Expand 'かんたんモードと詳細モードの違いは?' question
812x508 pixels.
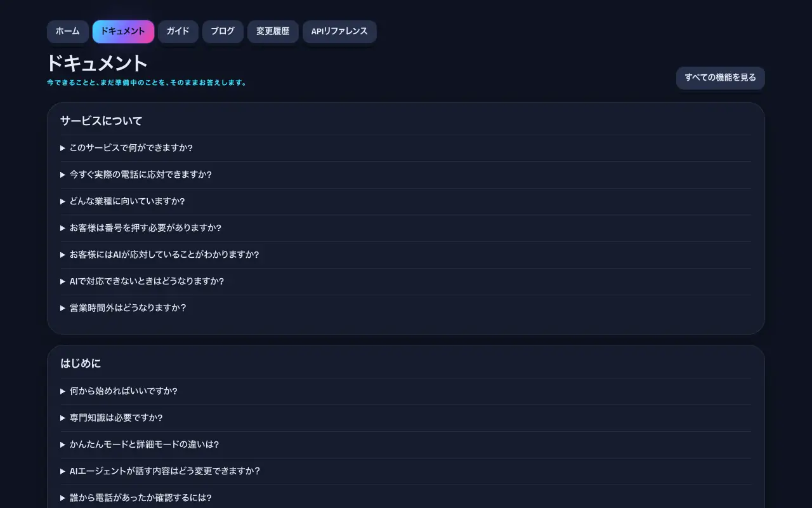[406, 444]
